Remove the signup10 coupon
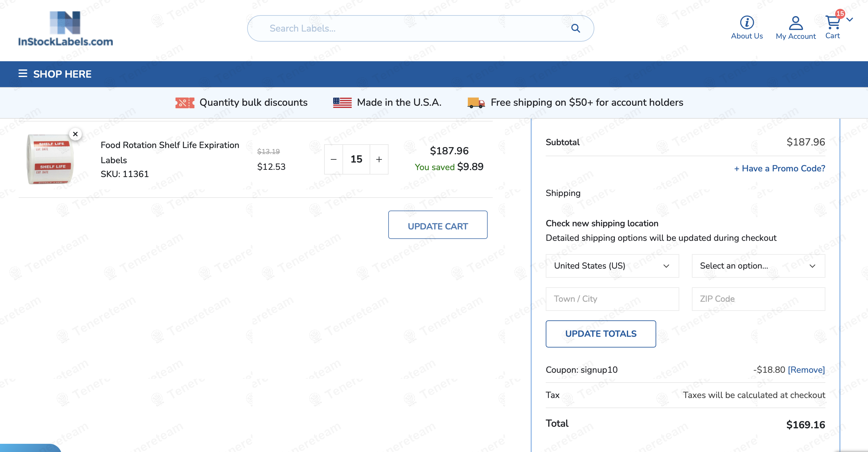Viewport: 868px width, 452px height. click(x=806, y=370)
